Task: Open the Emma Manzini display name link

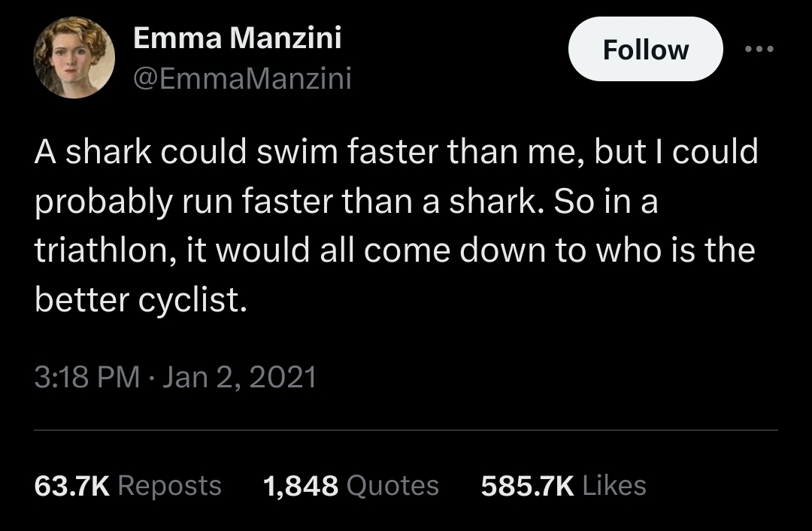Action: tap(237, 38)
